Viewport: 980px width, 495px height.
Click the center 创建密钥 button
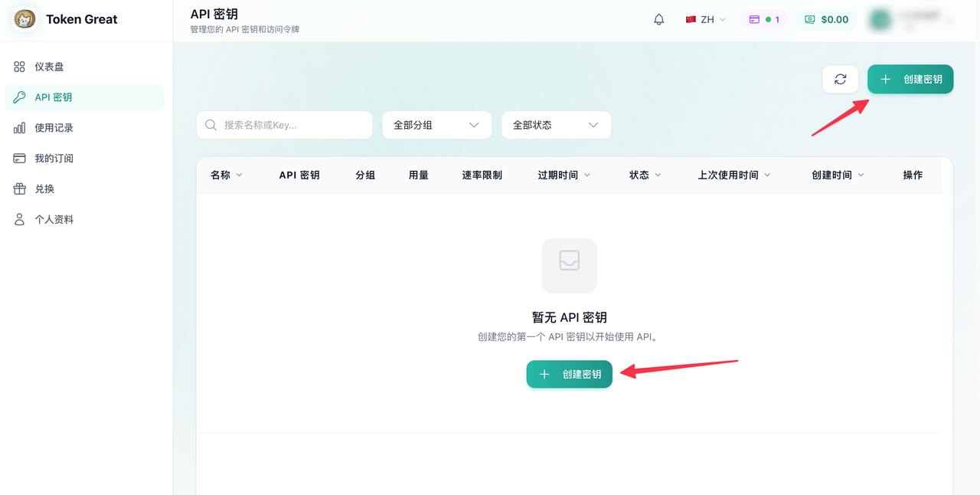pos(569,374)
